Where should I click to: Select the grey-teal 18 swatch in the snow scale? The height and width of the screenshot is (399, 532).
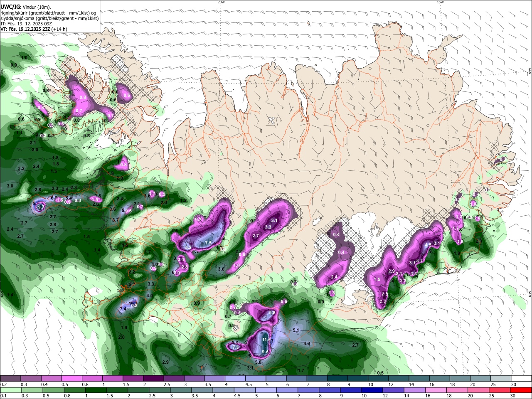coord(460,379)
